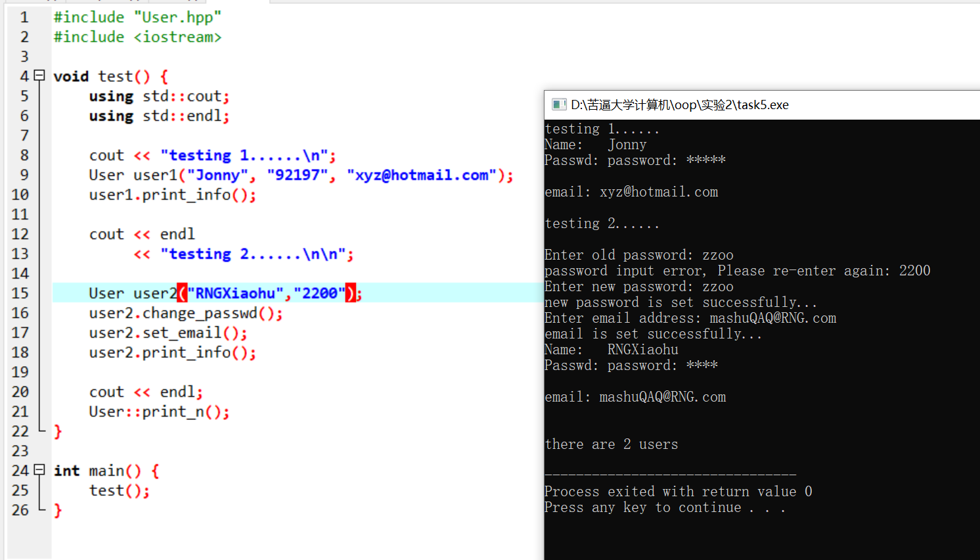980x560 pixels.
Task: Click console line 'Name: RNGXiaohu'
Action: tap(612, 350)
